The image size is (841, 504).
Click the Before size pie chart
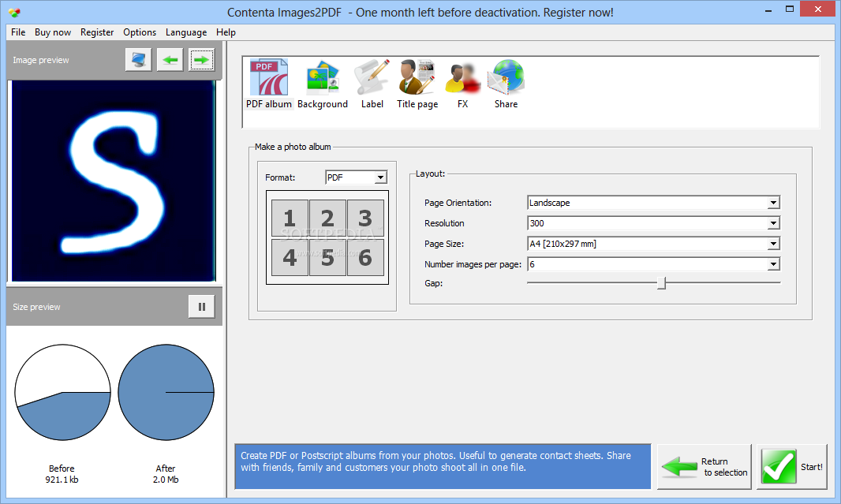pos(62,393)
